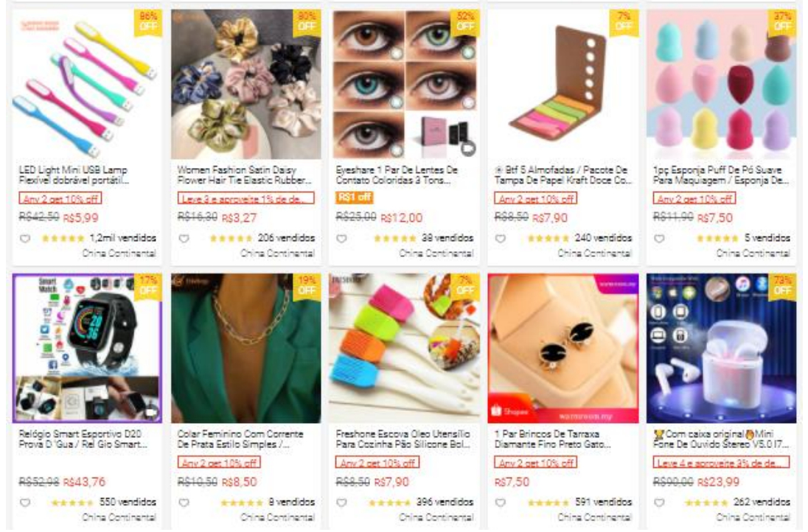Open the colored contact lenses product image
This screenshot has height=532, width=808.
(405, 84)
